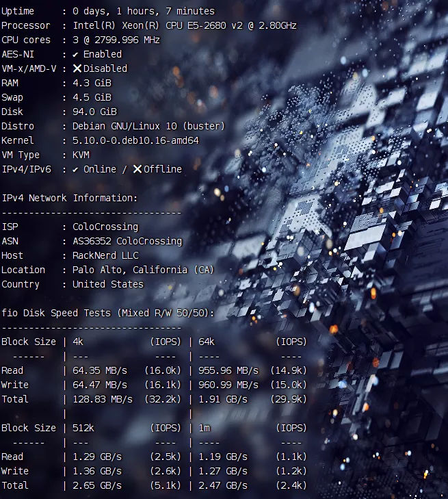
Task: Click the Swap value '4.5 GiB'
Action: click(92, 97)
